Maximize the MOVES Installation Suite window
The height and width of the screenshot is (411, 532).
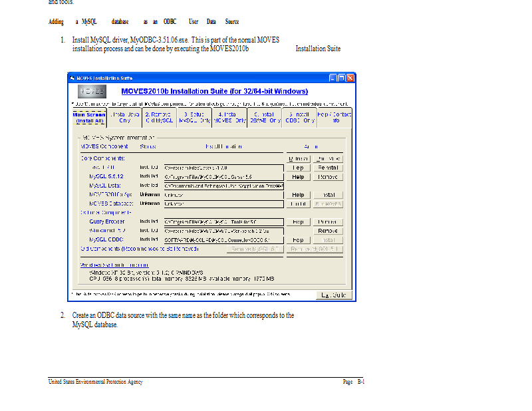click(340, 78)
